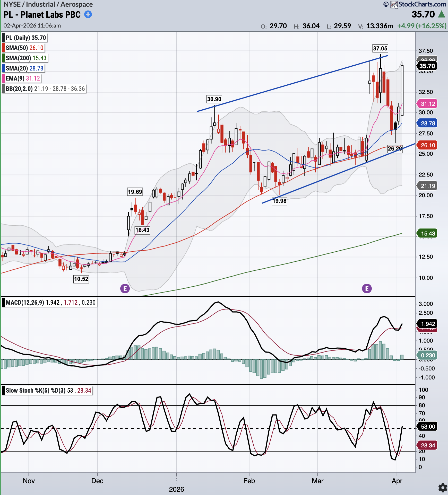
Task: Click the black 35.70 current price tag
Action: pos(427,66)
